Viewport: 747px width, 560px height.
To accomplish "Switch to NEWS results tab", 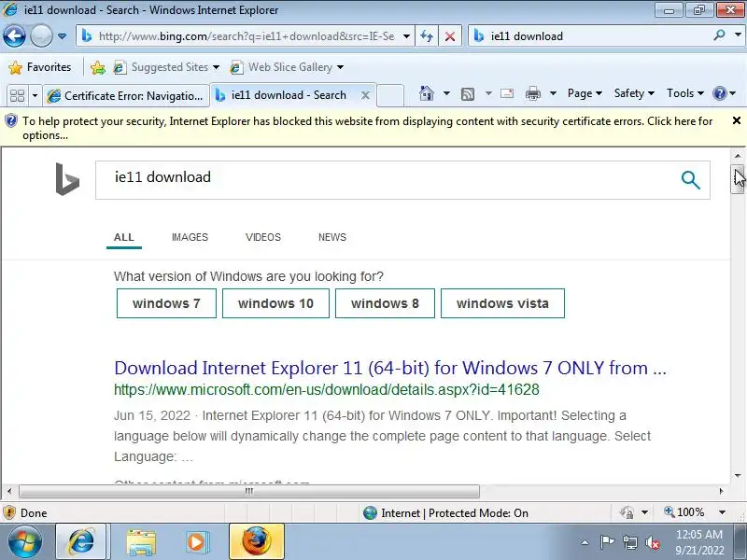I will [332, 237].
